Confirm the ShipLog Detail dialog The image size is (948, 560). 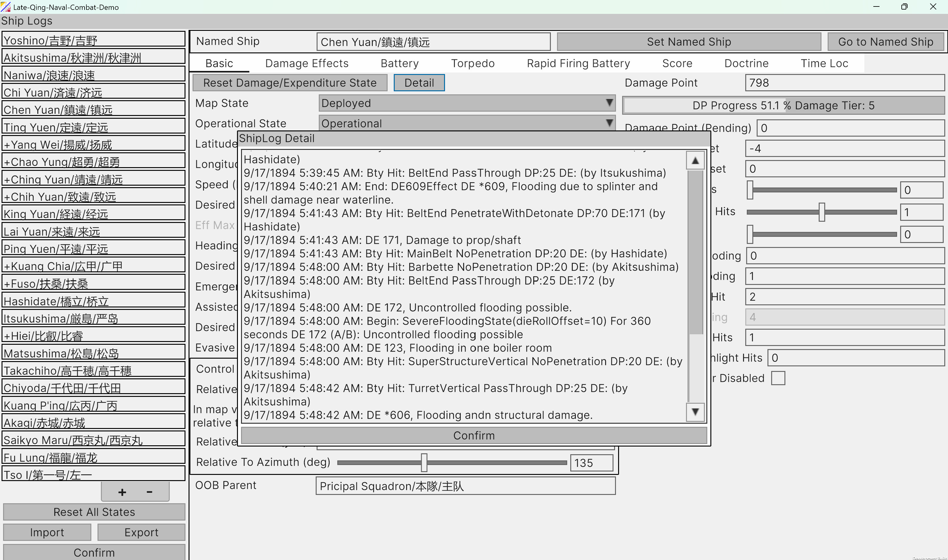coord(473,435)
